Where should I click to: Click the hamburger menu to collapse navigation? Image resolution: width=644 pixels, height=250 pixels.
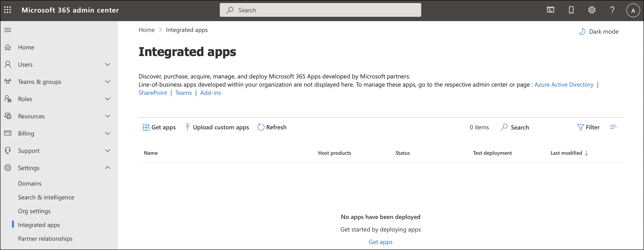8,30
